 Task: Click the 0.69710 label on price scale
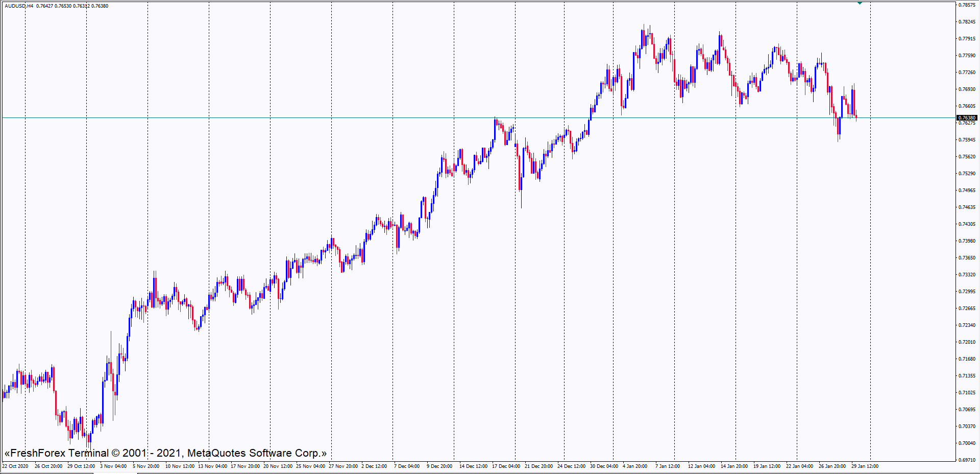(967, 460)
